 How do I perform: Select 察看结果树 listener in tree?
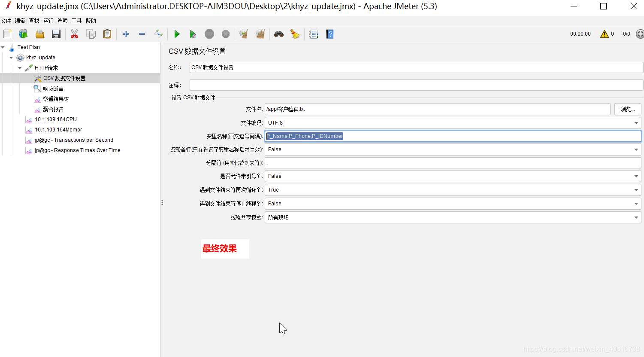pos(56,99)
